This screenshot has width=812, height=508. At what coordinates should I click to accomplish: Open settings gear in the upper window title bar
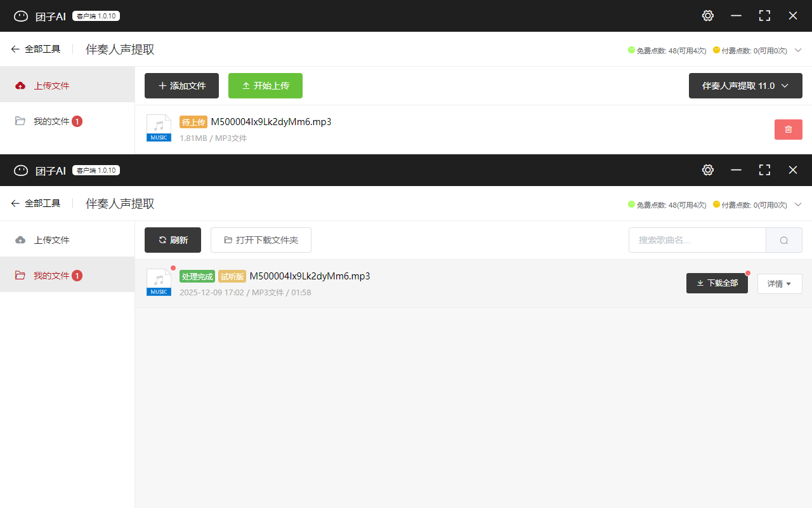click(x=708, y=16)
